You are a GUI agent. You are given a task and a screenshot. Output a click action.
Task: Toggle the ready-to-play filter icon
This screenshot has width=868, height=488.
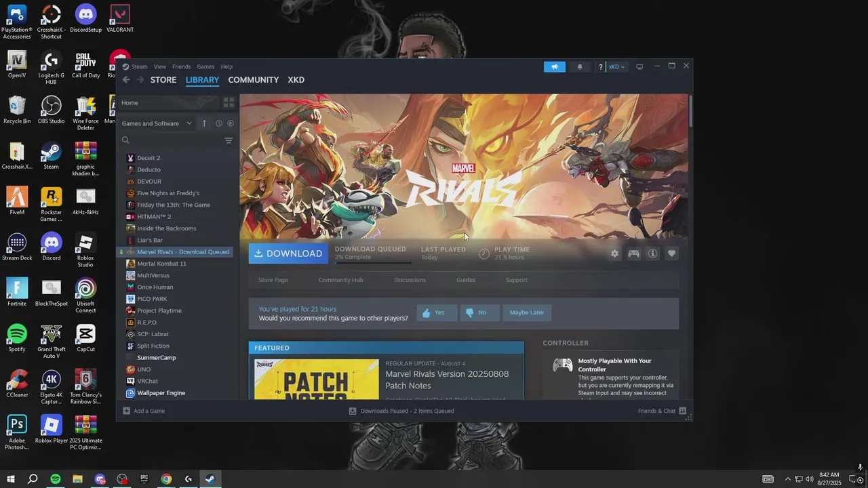point(231,123)
